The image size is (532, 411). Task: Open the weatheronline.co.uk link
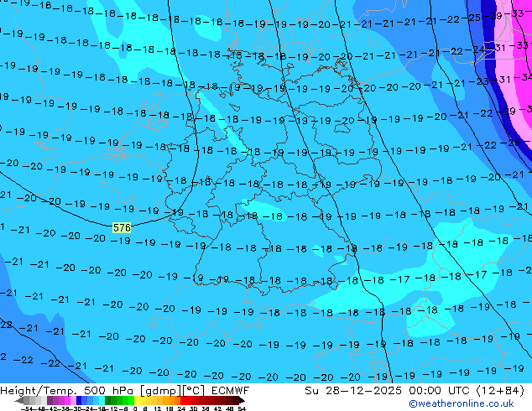click(462, 403)
